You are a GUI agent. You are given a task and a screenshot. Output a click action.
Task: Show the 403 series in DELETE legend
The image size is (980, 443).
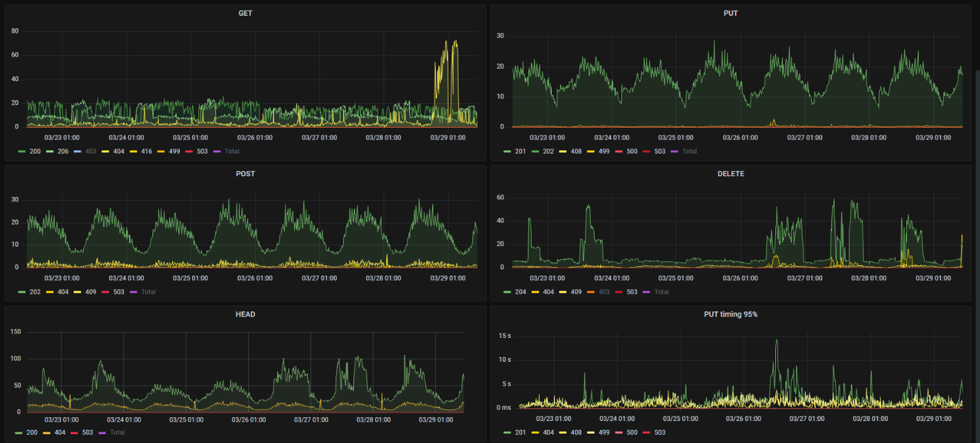(604, 291)
